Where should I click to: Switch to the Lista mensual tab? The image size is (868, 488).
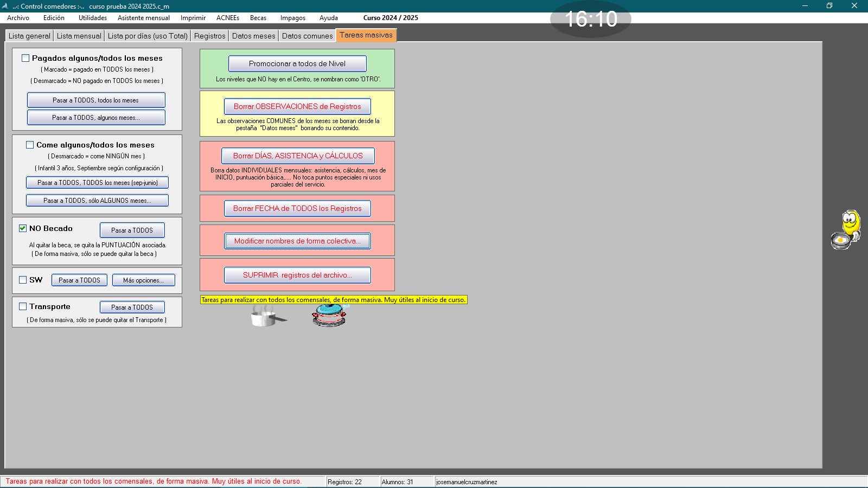click(x=79, y=36)
